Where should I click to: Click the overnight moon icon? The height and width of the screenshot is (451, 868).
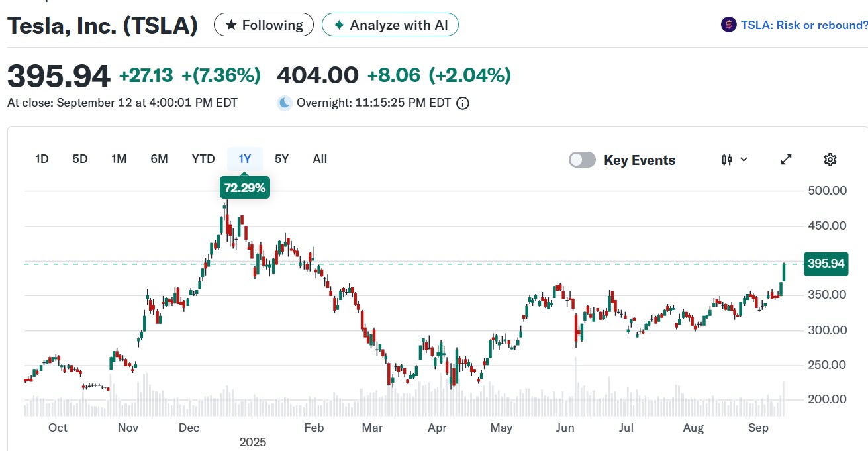pos(284,103)
